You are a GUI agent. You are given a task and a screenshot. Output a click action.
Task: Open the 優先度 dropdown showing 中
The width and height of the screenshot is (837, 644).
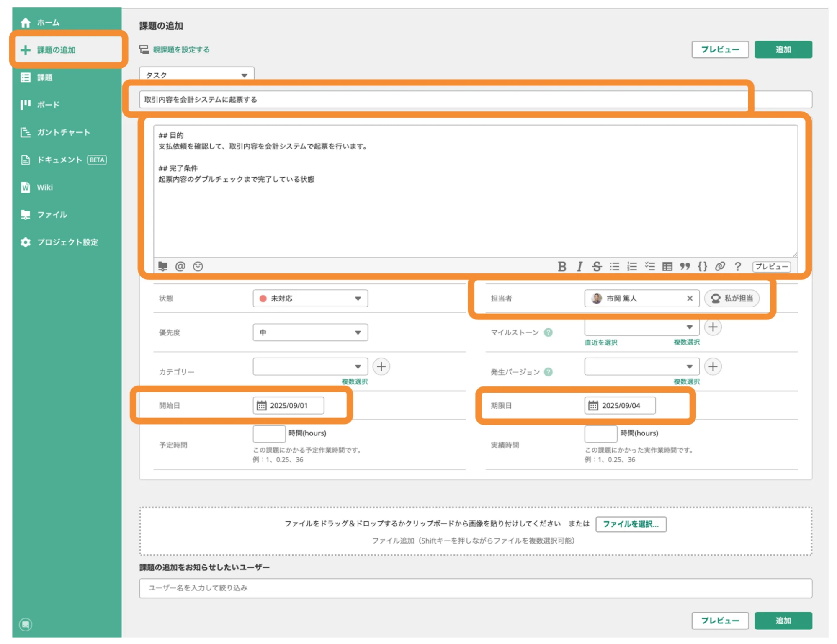click(310, 332)
